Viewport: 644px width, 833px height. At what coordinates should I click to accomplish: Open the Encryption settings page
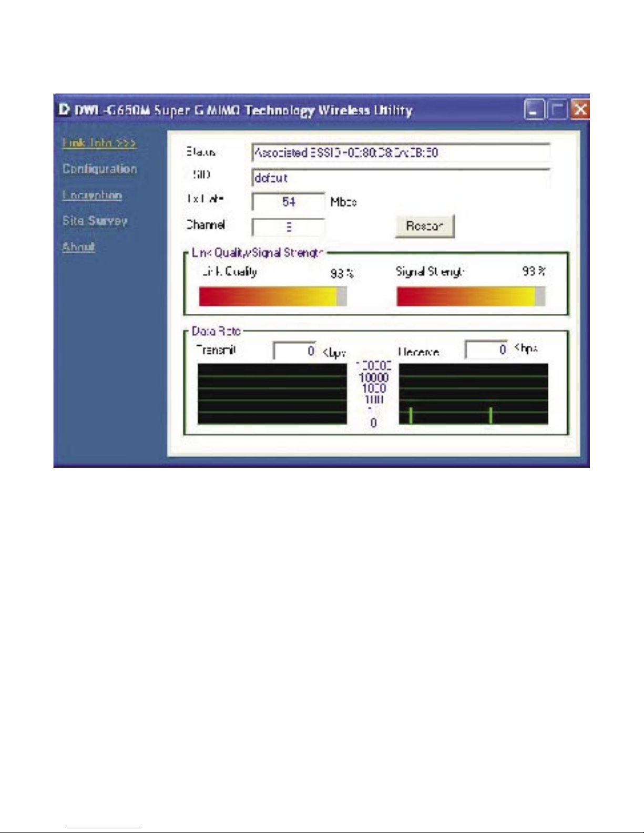point(92,195)
